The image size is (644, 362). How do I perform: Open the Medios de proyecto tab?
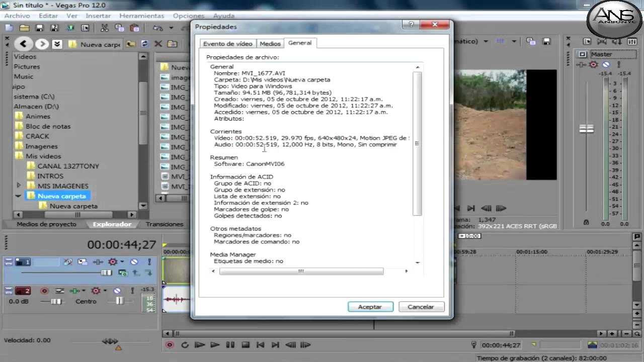coord(47,224)
